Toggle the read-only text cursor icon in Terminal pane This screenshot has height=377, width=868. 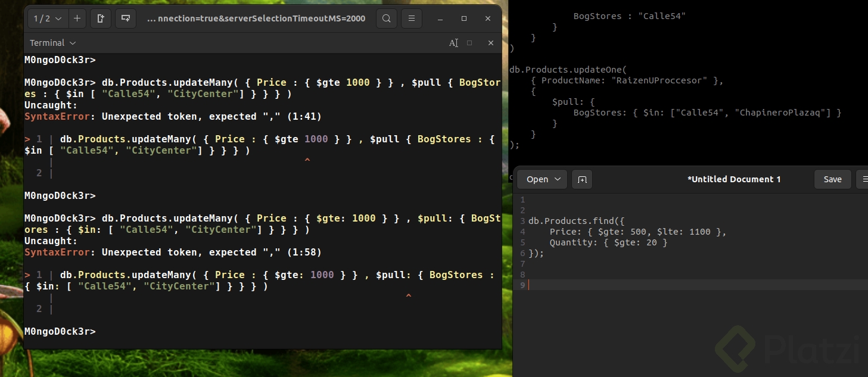[453, 43]
